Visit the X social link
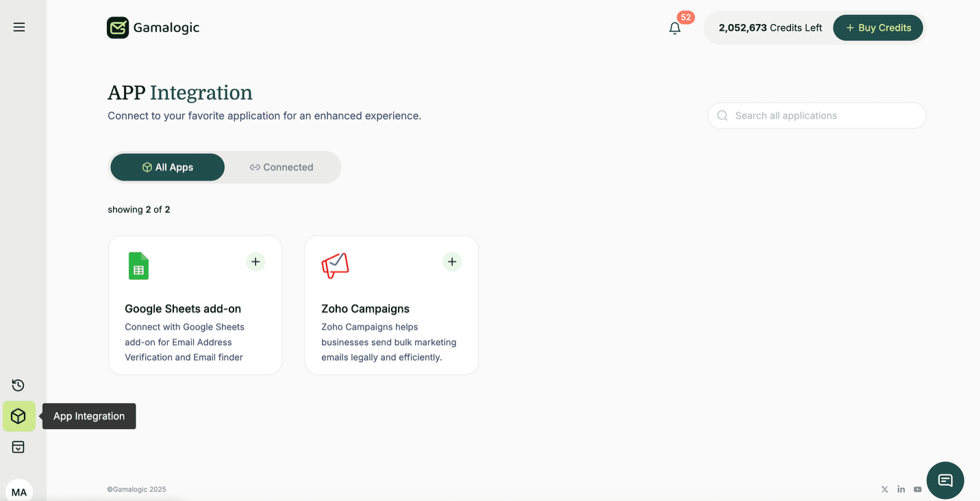The height and width of the screenshot is (501, 980). [x=885, y=489]
